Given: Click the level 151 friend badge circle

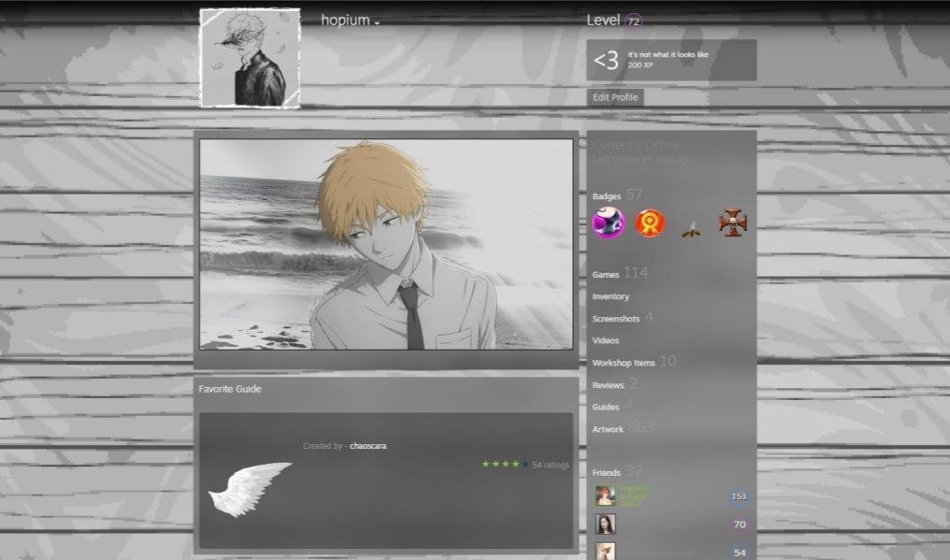Looking at the screenshot, I should pos(739,495).
